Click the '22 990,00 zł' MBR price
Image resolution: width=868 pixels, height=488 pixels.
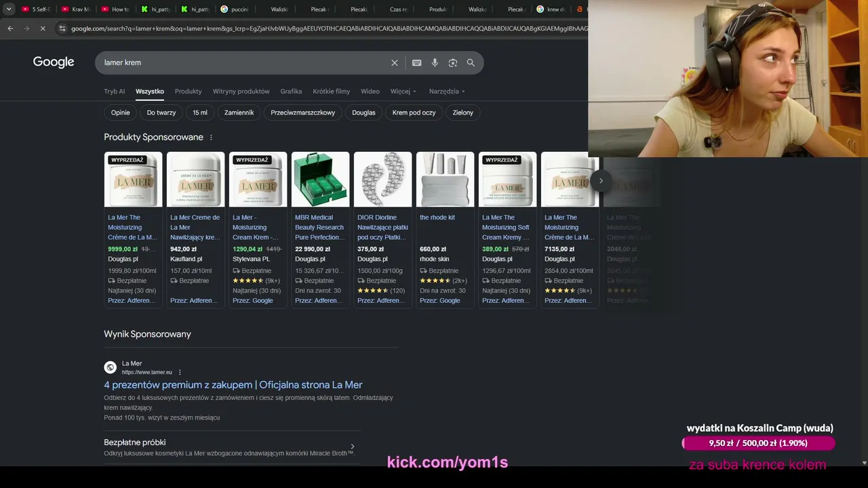coord(313,249)
